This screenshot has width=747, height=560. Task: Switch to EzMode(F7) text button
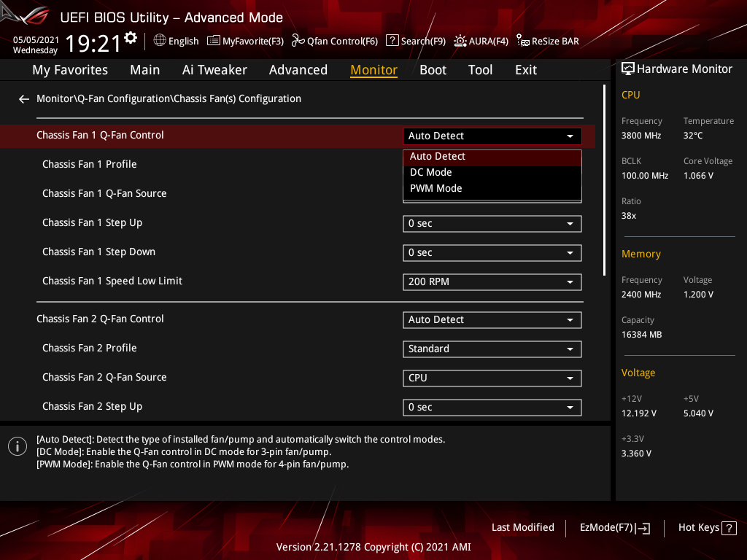tap(606, 528)
